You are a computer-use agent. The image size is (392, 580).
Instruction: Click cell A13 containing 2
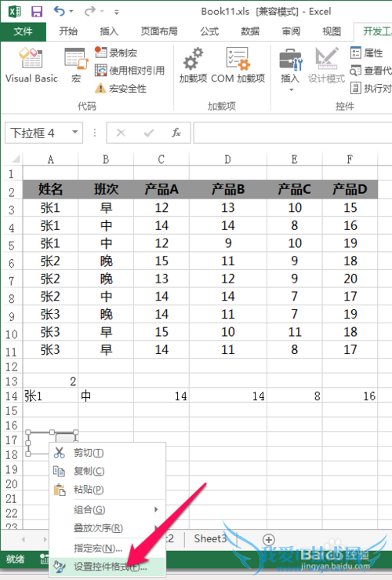[51, 381]
